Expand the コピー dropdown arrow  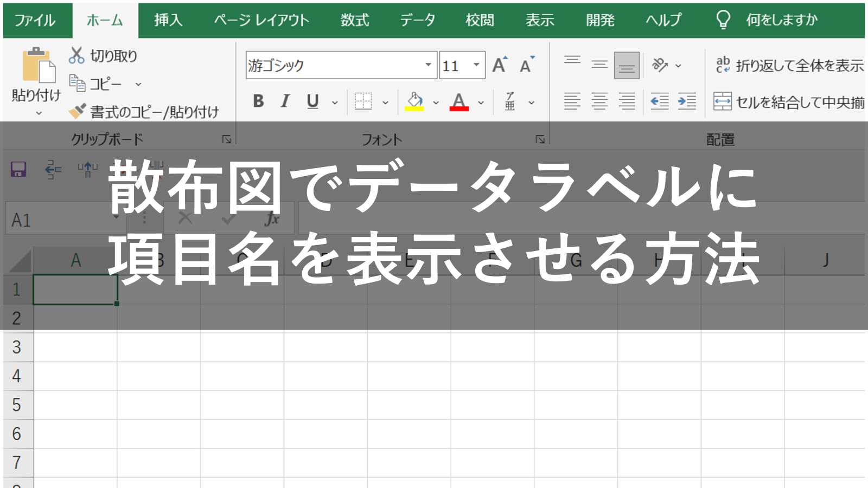click(x=138, y=85)
